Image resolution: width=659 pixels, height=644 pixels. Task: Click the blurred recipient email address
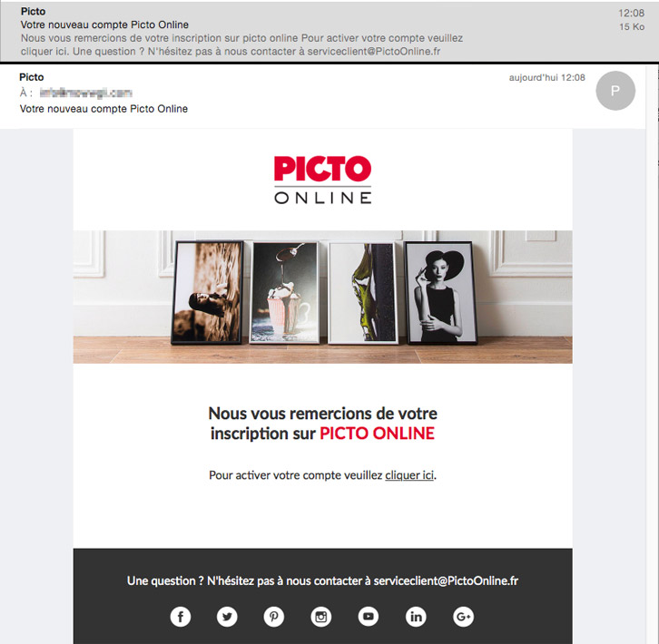click(x=85, y=93)
